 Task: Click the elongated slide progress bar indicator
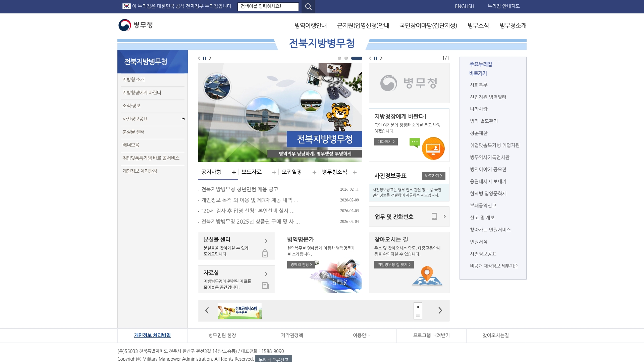[x=356, y=58]
